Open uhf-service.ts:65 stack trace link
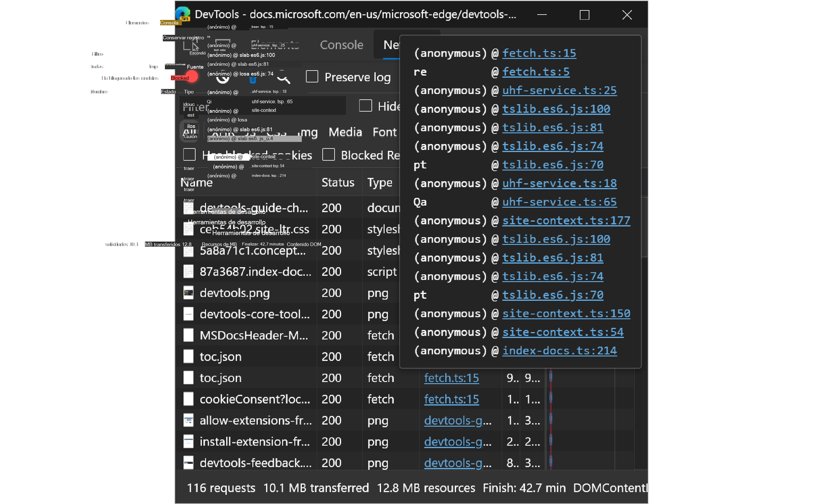The width and height of the screenshot is (823, 504). [560, 202]
